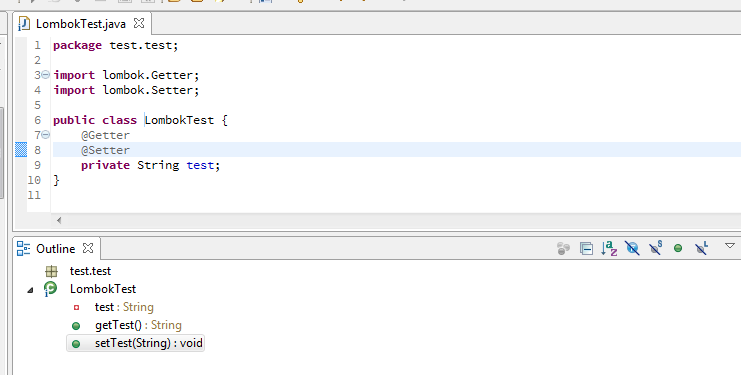Toggle Hide Local Types icon

point(701,248)
